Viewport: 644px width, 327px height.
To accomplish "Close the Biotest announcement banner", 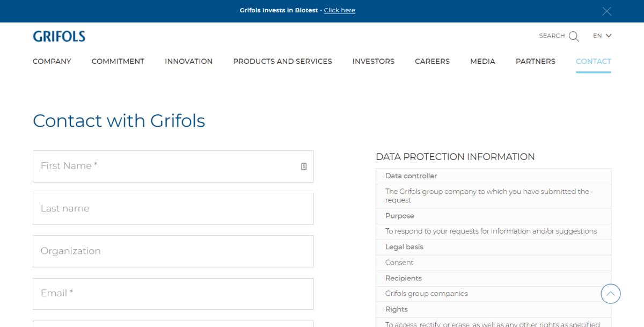I will (607, 11).
